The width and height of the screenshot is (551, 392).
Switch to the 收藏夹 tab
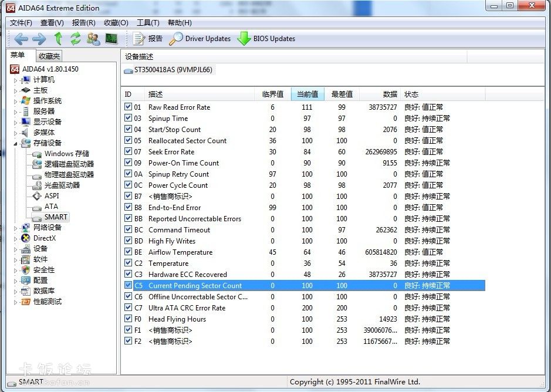tap(49, 56)
